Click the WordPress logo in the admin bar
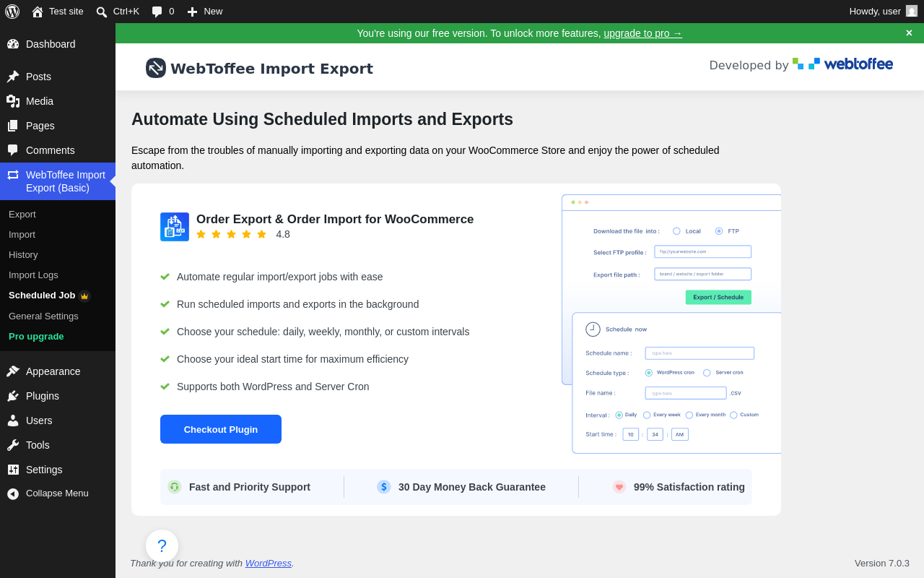924x578 pixels. click(x=12, y=12)
